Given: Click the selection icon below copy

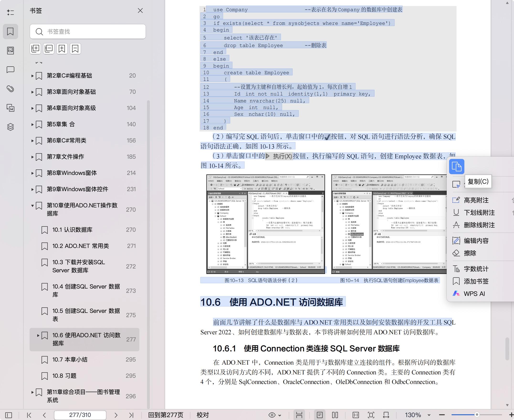Looking at the screenshot, I should (456, 184).
